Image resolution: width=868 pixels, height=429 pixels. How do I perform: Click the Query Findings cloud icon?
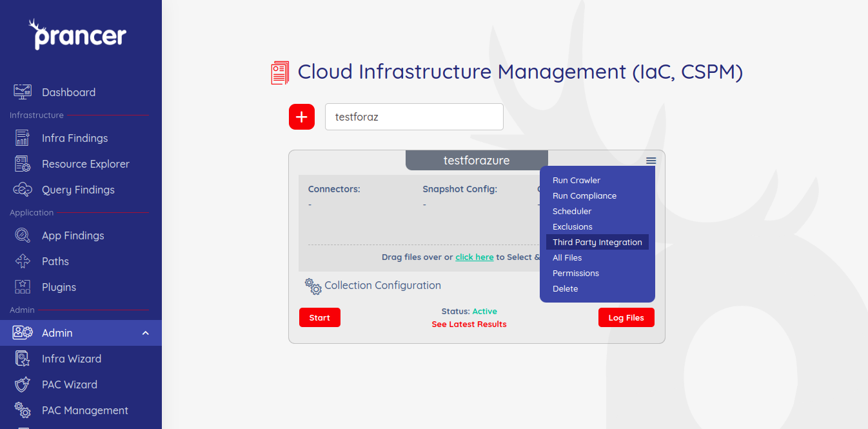pyautogui.click(x=23, y=190)
